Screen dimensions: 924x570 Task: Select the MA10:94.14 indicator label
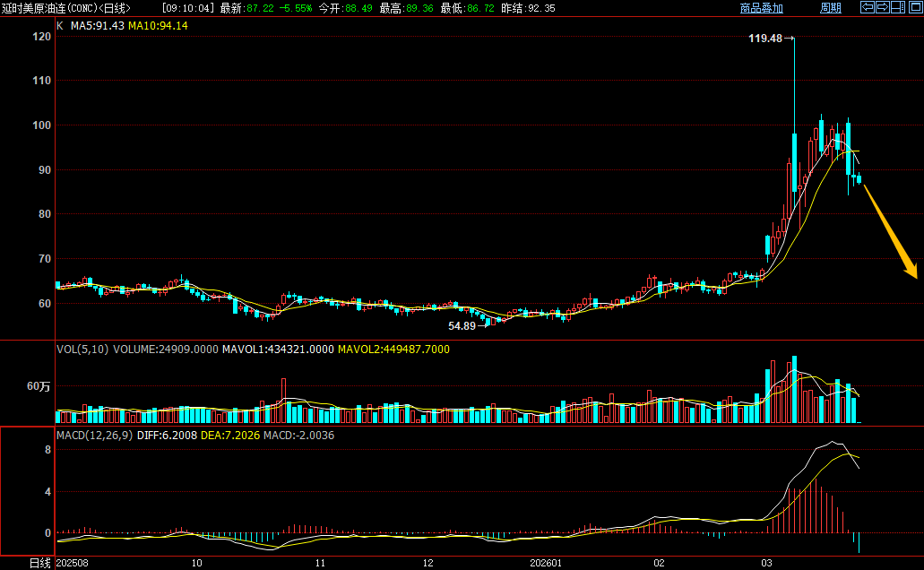click(x=158, y=26)
